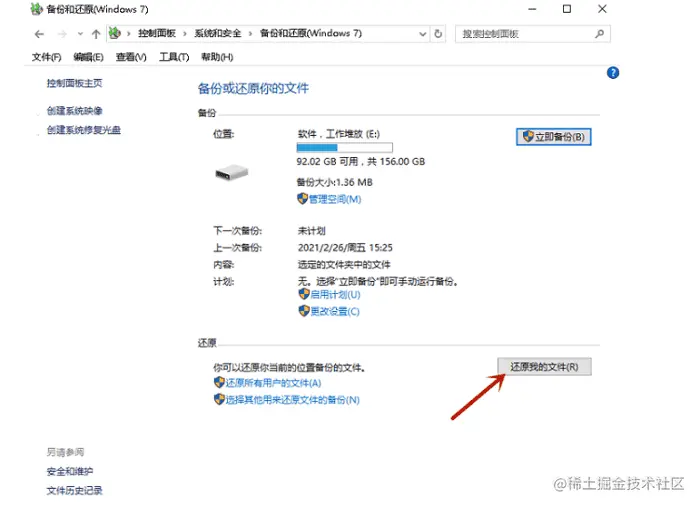
Task: Open 安全和维护 link
Action: pos(70,471)
